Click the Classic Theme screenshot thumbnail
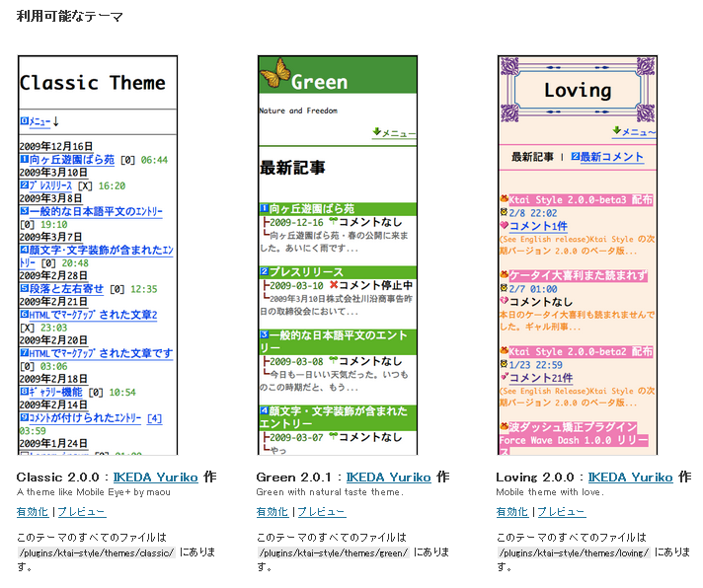This screenshot has height=588, width=703. click(98, 255)
